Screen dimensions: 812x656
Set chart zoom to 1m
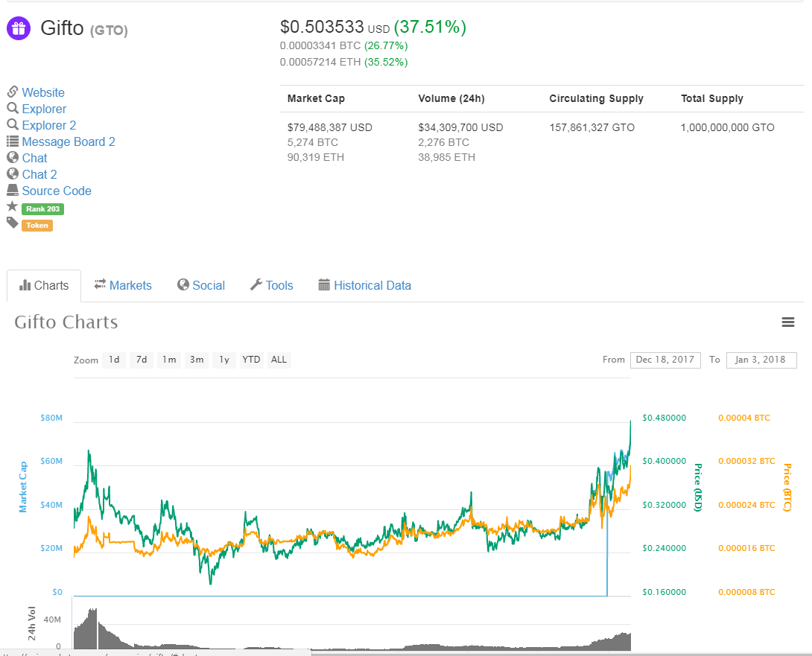pos(169,360)
